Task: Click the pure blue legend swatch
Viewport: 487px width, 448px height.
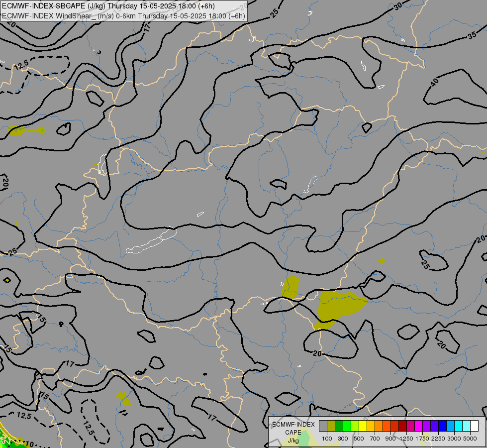Action: (443, 426)
